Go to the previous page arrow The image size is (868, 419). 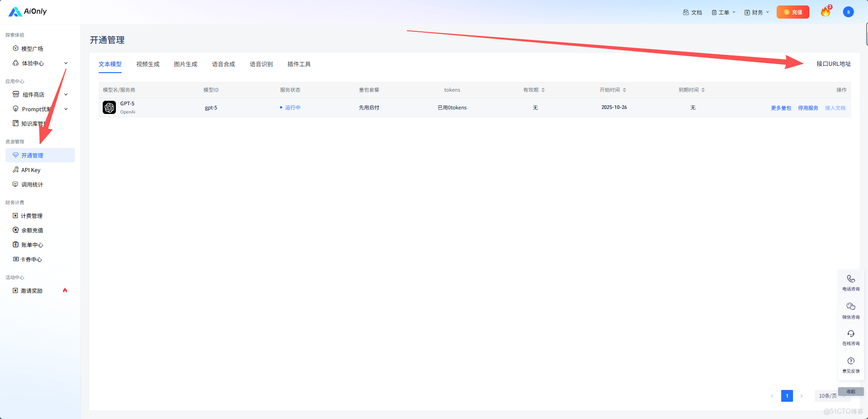(x=772, y=396)
